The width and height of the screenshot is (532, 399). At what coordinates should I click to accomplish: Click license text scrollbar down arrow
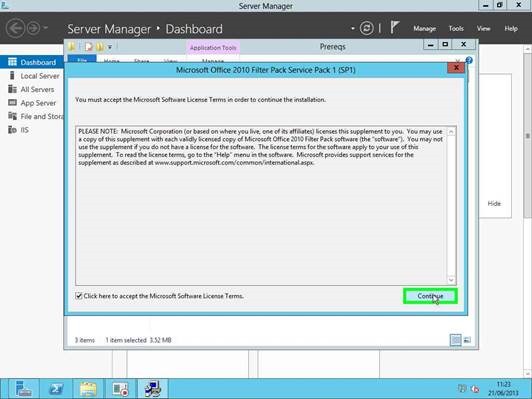point(451,280)
